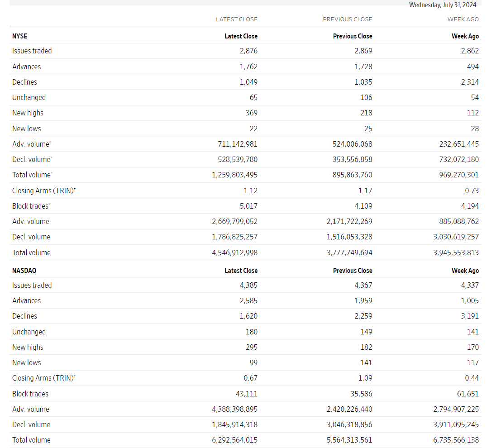The width and height of the screenshot is (496, 448).
Task: Select the Decl. volume value 3,046,318,856
Action: 349,424
